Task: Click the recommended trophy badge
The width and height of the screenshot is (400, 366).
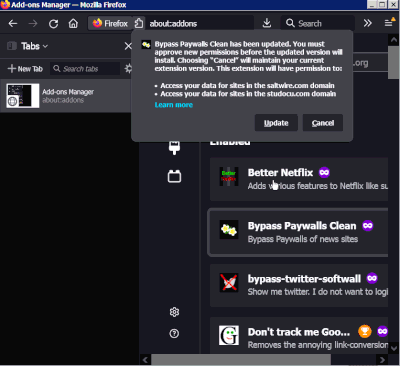Action: click(x=365, y=331)
